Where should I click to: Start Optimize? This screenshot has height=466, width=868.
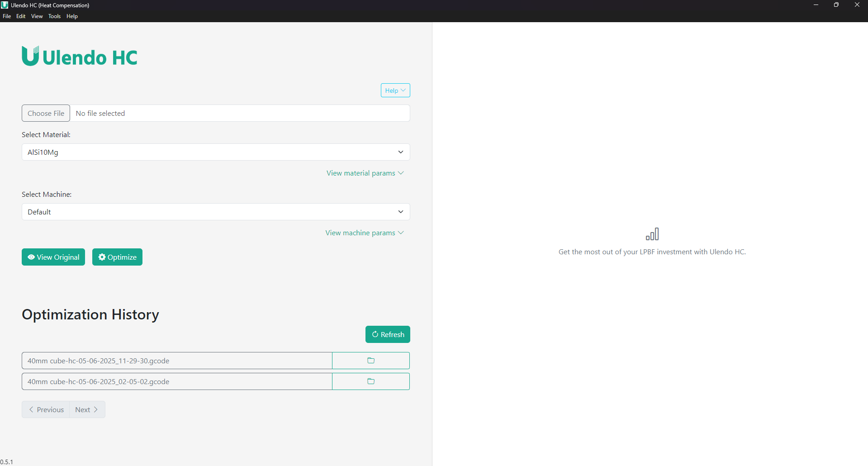(117, 257)
